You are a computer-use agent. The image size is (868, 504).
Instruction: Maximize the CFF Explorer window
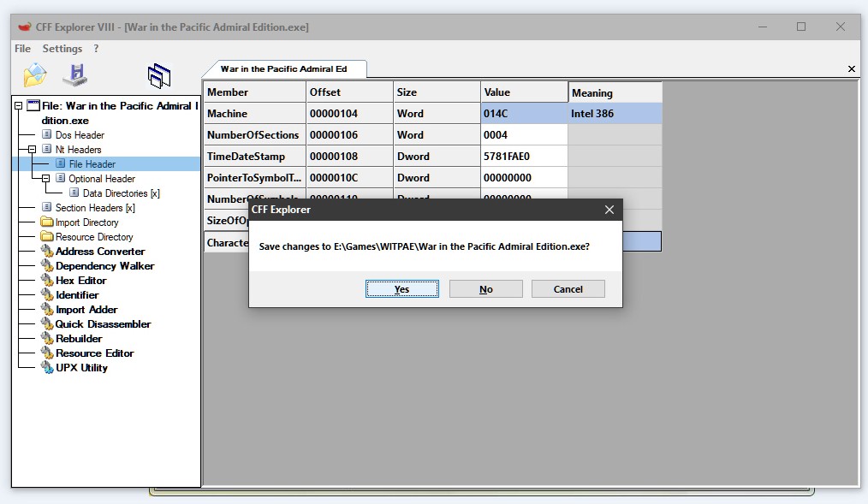coord(801,27)
